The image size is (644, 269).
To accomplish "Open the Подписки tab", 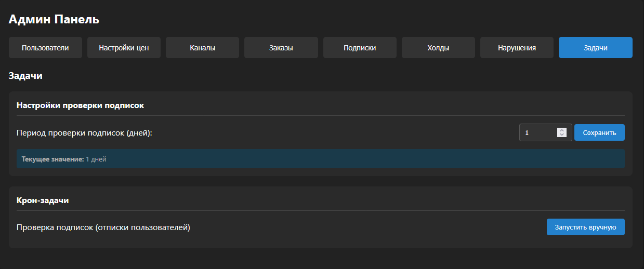I will [x=360, y=48].
